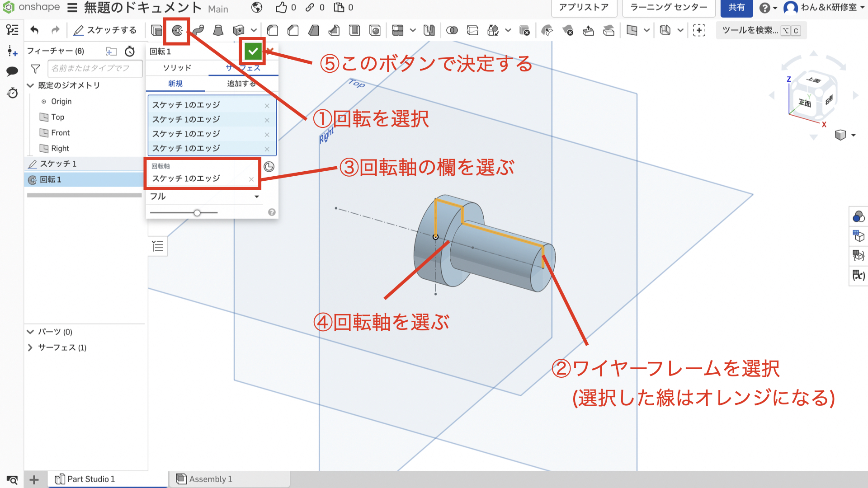
Task: Expand the Thicken tool dropdown arrow
Action: click(x=254, y=30)
